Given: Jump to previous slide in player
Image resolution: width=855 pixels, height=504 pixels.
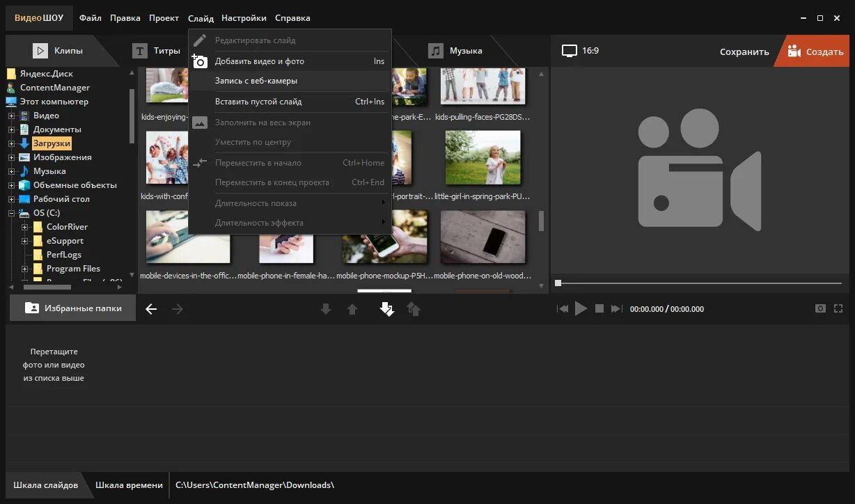Looking at the screenshot, I should 563,309.
